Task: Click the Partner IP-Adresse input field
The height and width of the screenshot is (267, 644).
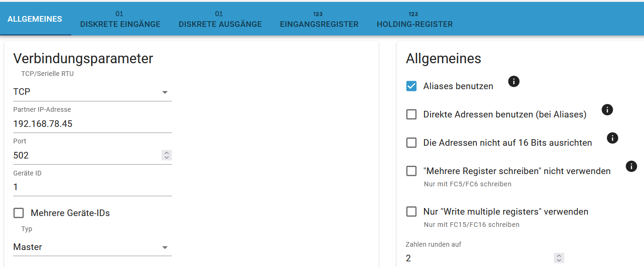Action: (x=92, y=124)
